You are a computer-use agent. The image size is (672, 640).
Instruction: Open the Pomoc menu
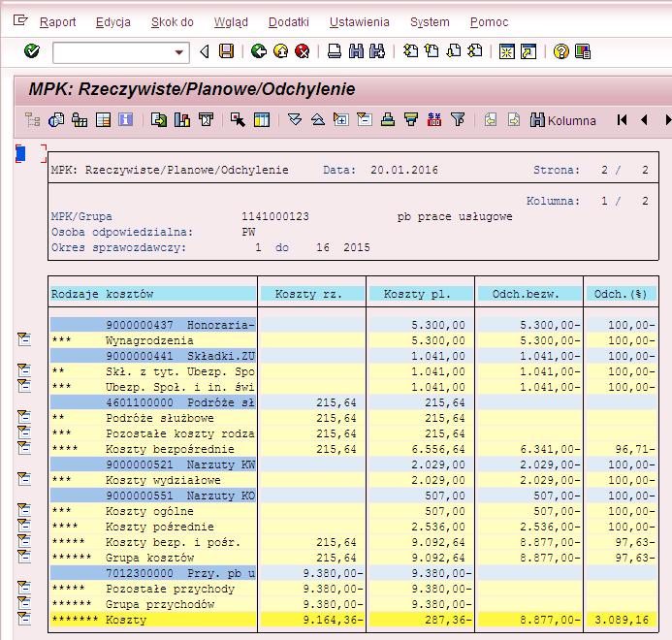click(x=489, y=22)
